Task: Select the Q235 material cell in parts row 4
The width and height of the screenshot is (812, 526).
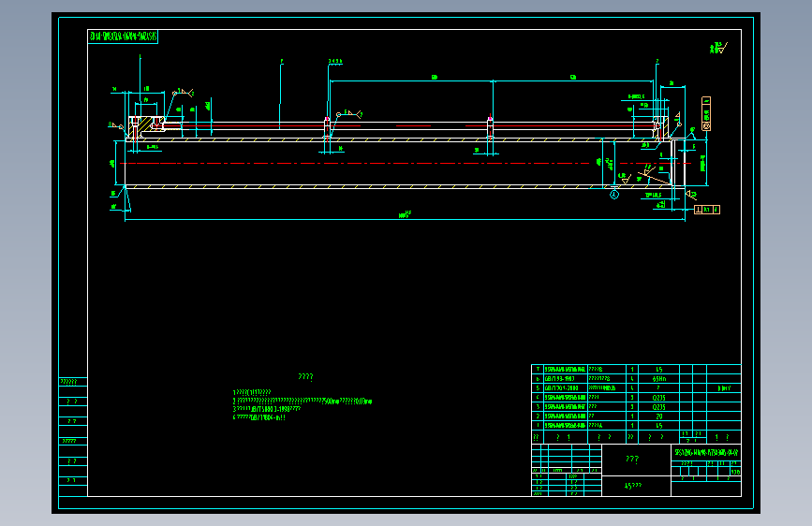Action: [x=659, y=398]
